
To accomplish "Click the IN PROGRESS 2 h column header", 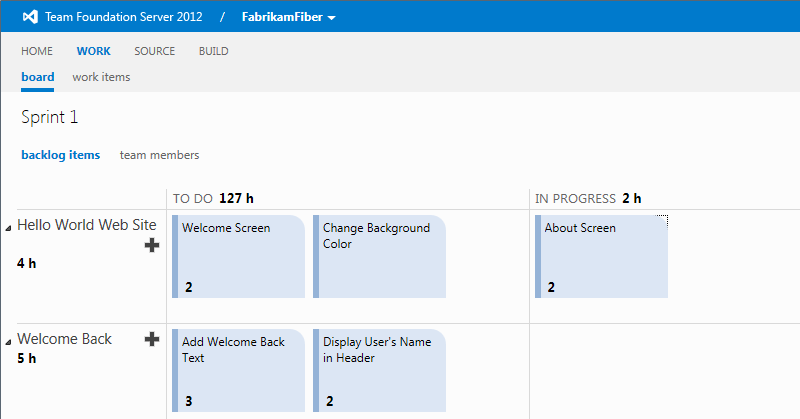I will [588, 199].
